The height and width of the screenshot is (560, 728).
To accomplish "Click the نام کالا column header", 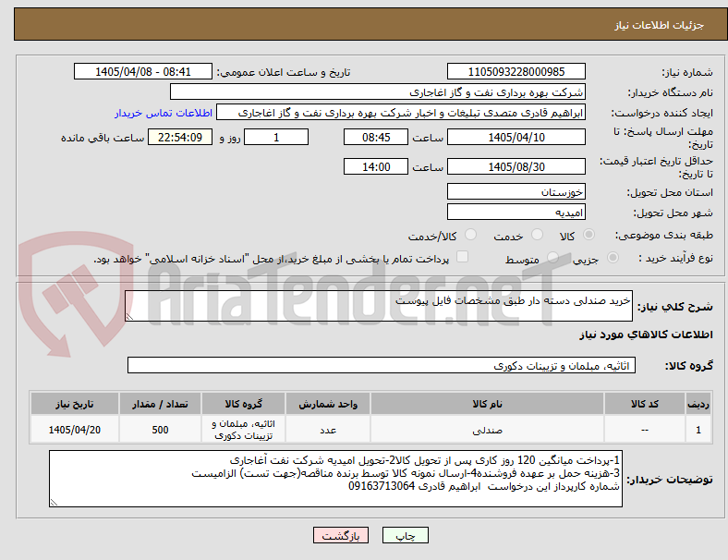I will click(487, 404).
